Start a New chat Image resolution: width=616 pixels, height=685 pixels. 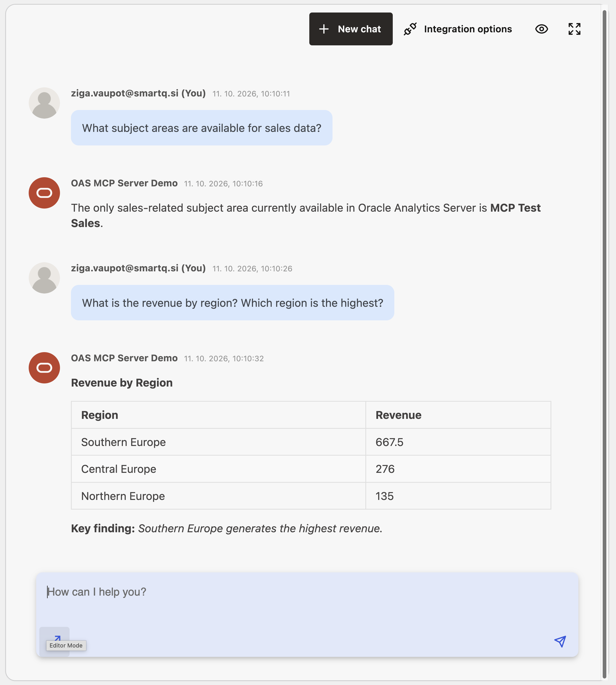[351, 29]
